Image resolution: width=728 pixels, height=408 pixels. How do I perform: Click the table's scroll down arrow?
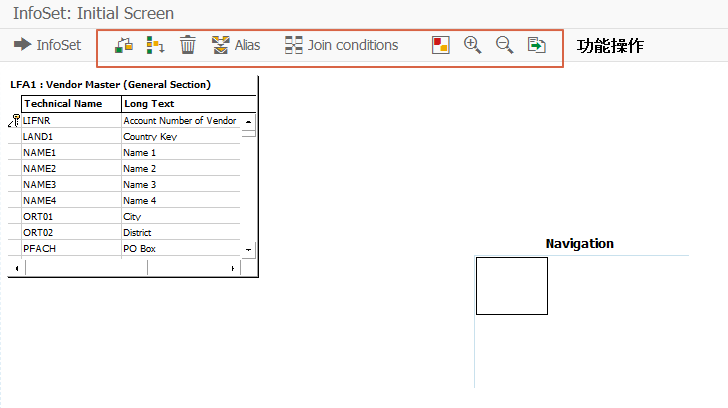click(248, 250)
